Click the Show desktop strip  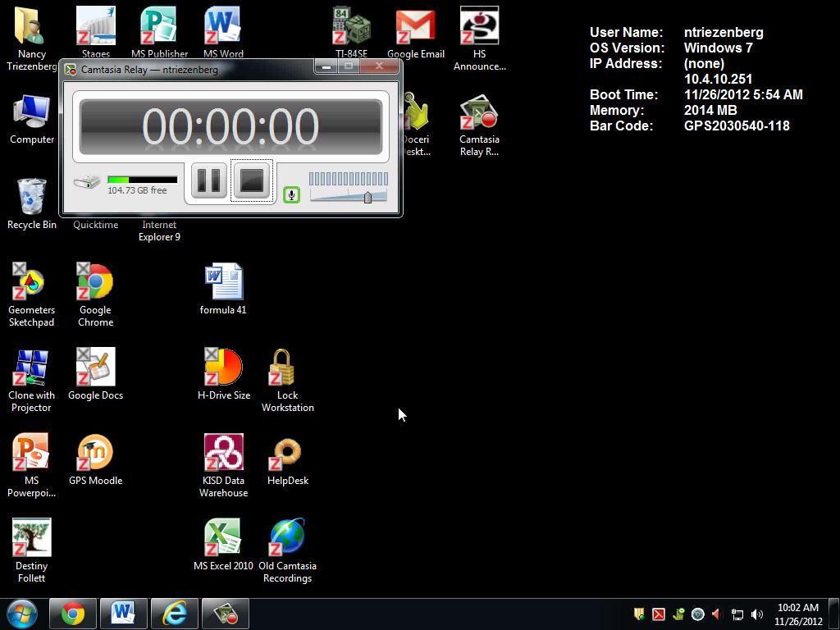pyautogui.click(x=834, y=614)
